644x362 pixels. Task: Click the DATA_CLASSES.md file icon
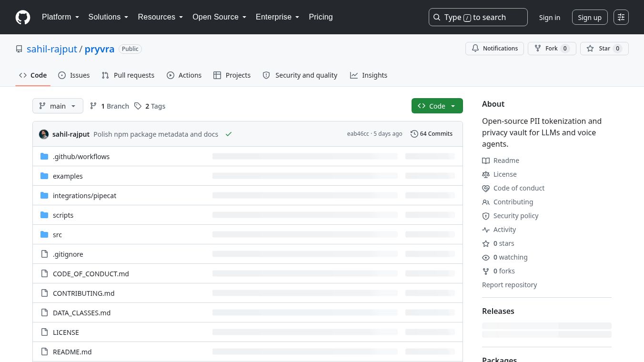pyautogui.click(x=44, y=312)
